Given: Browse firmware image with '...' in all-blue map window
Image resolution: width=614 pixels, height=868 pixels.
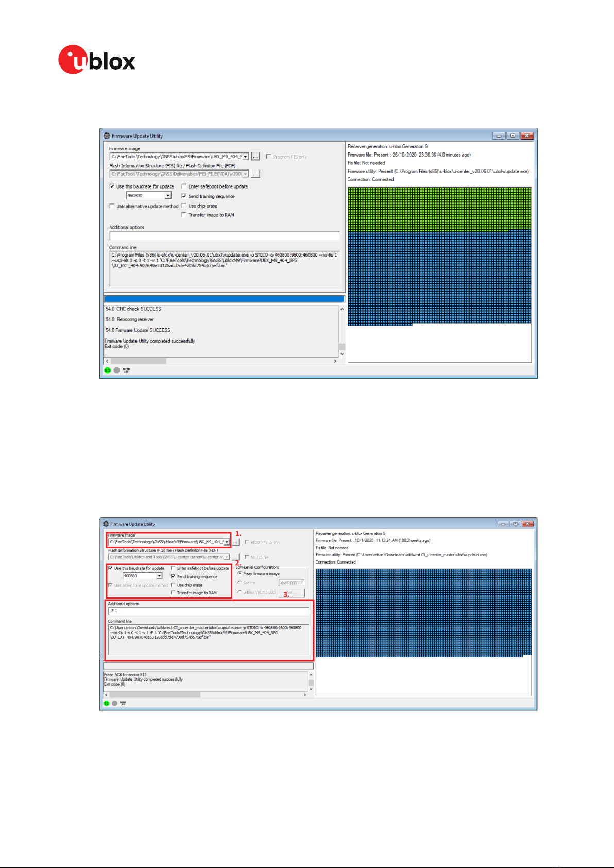Looking at the screenshot, I should click(x=235, y=542).
